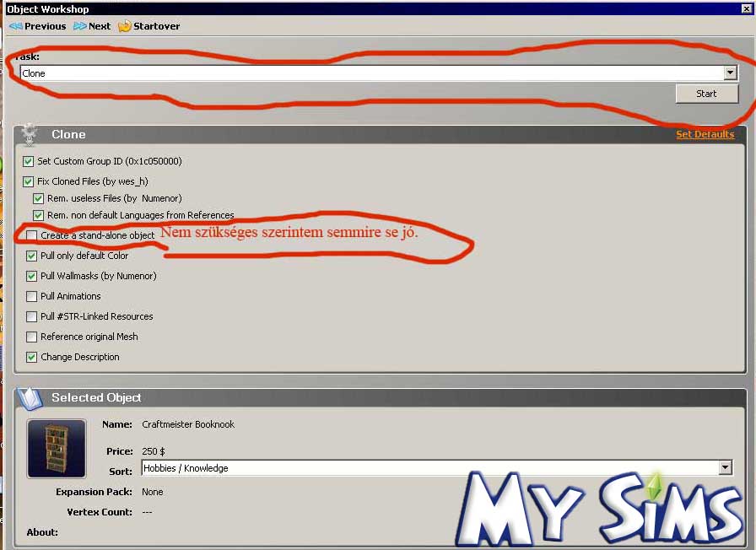The height and width of the screenshot is (550, 756).
Task: Enable Pull #STR-Linked Resources
Action: point(32,316)
